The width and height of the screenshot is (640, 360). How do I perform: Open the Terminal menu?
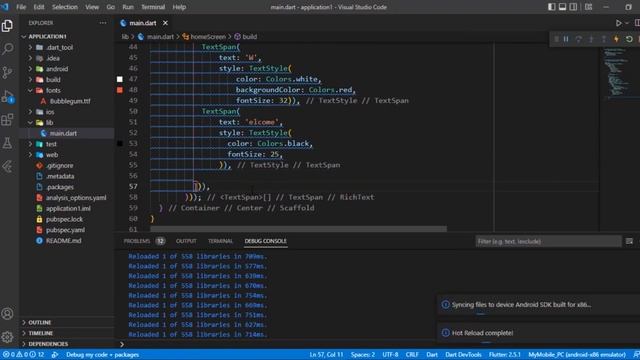[153, 7]
